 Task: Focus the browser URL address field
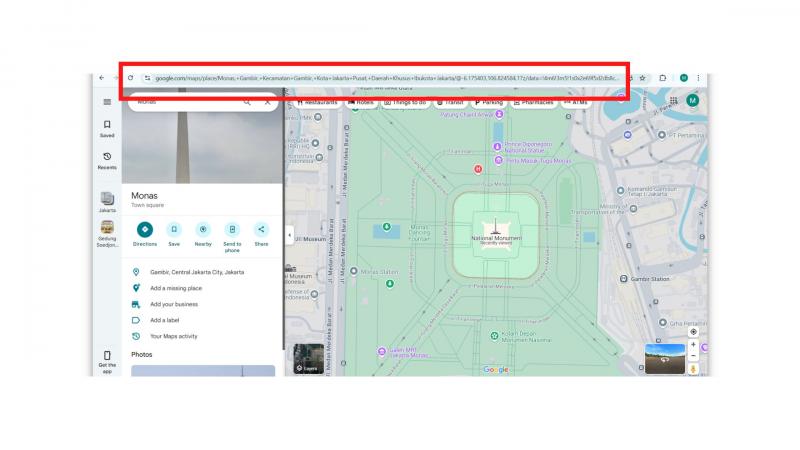pyautogui.click(x=388, y=78)
